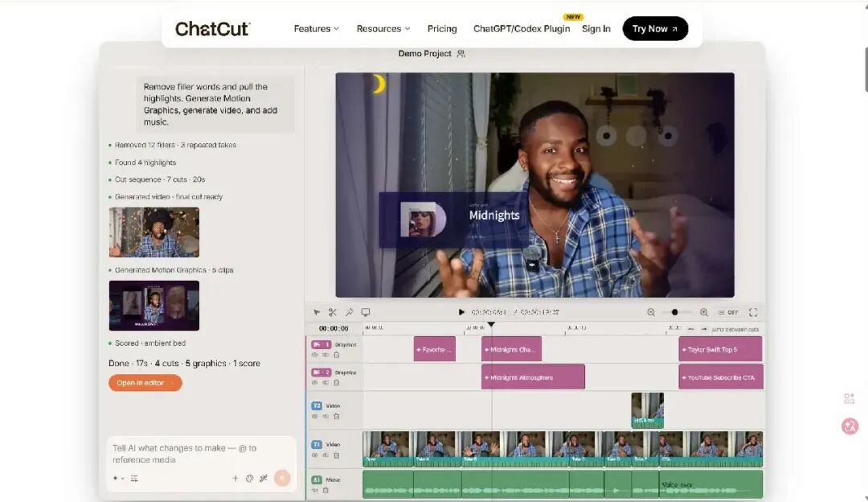
Task: Hide the V1 Video track
Action: 315,455
